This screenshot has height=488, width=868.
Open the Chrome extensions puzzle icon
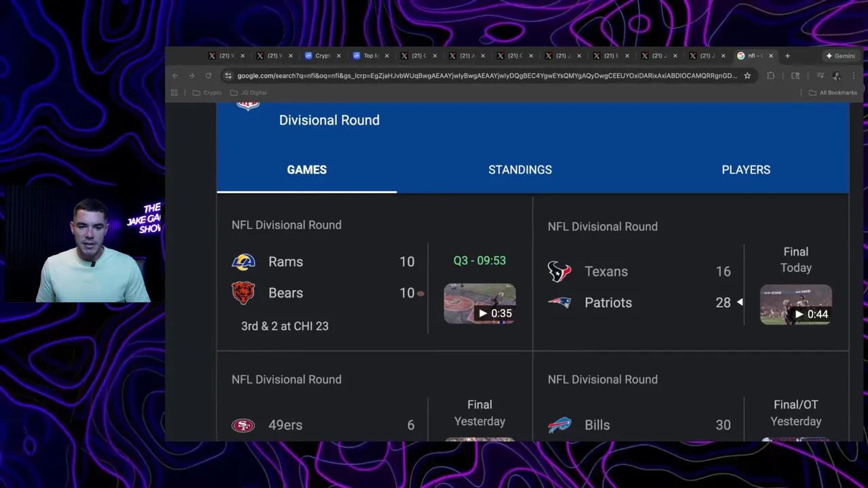coord(770,76)
